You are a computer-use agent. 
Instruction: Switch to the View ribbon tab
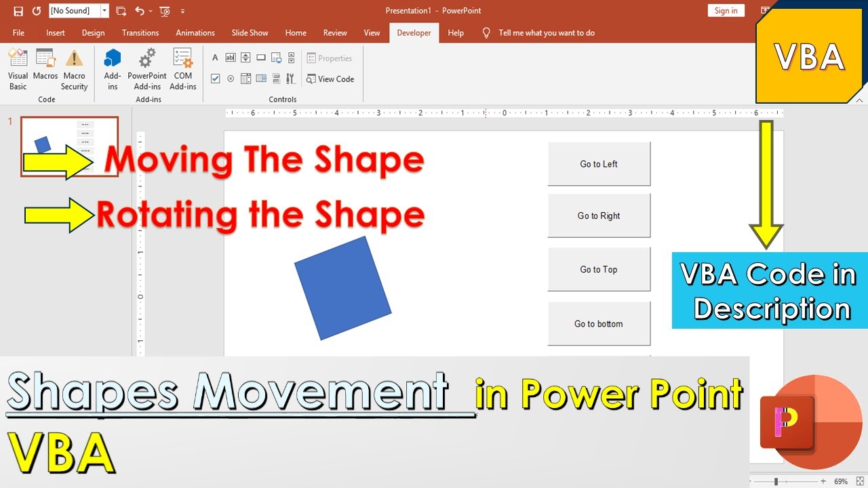(x=372, y=33)
